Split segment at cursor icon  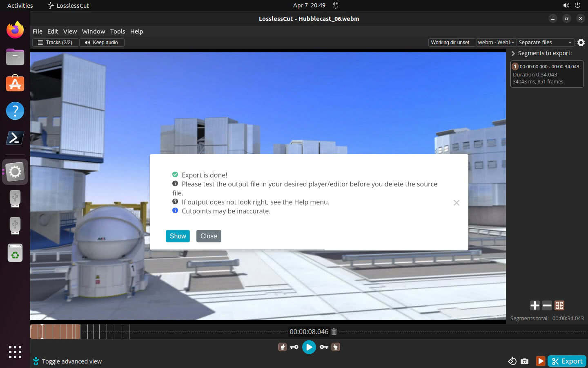tap(559, 305)
